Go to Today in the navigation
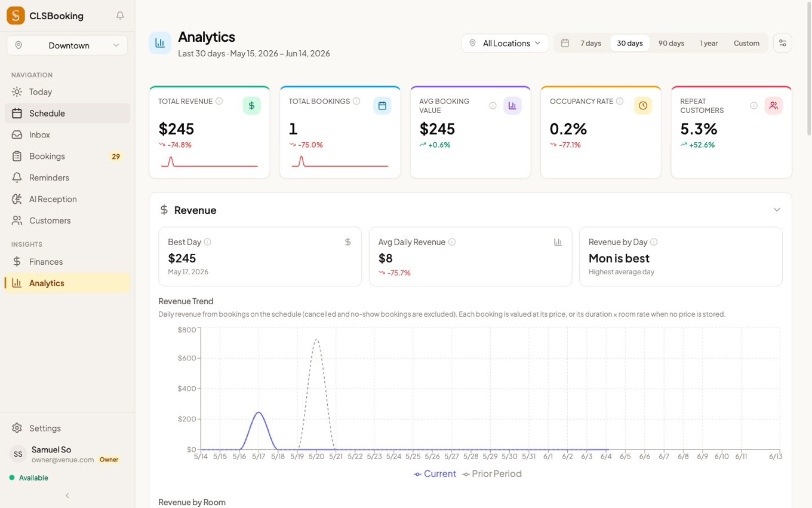This screenshot has width=812, height=508. [67, 92]
